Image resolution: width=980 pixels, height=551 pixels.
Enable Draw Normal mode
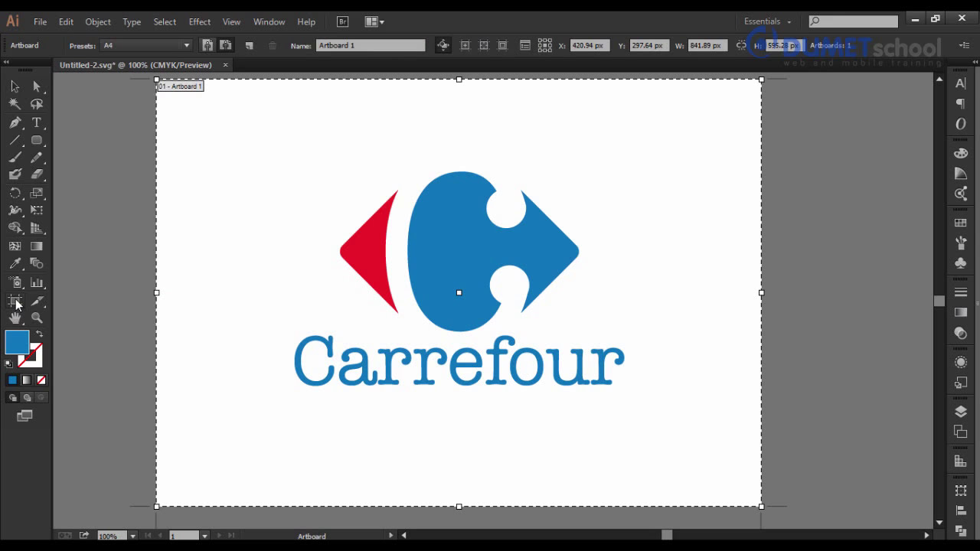12,397
